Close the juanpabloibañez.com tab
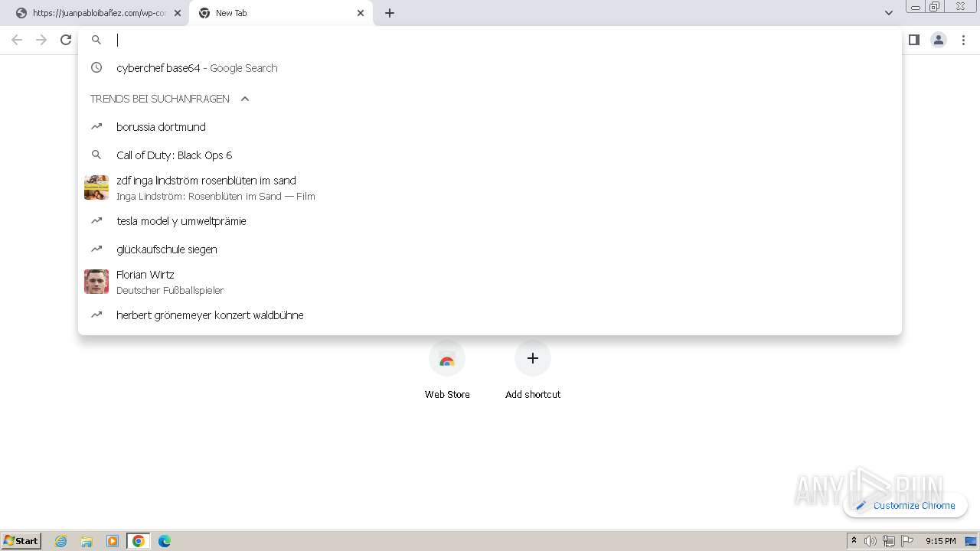The height and width of the screenshot is (551, 980). (178, 13)
